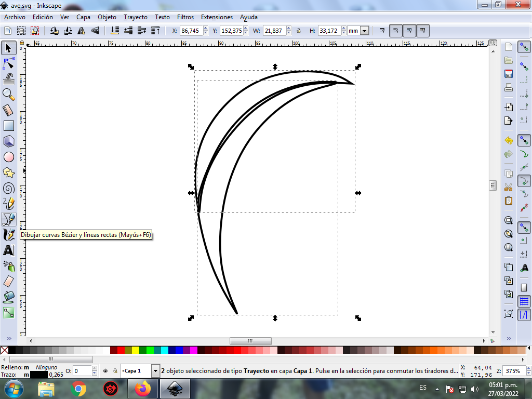Select the Ellipse circle tool

9,157
